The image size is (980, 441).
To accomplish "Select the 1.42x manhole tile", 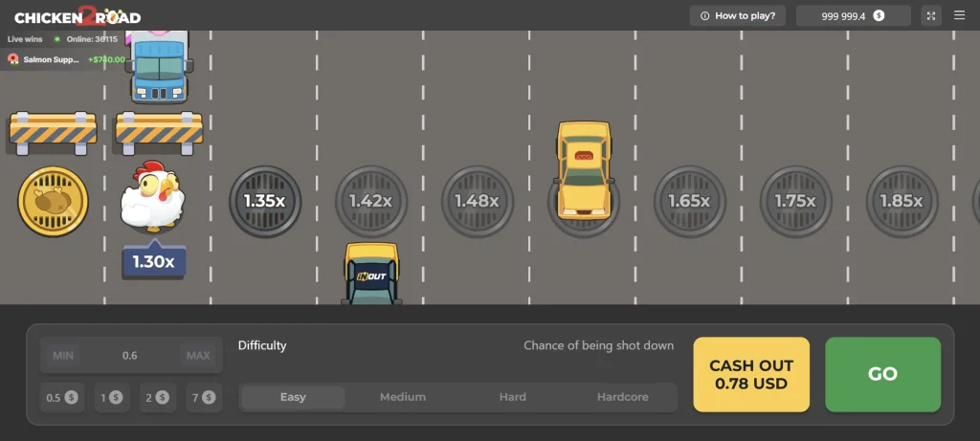I will 371,201.
